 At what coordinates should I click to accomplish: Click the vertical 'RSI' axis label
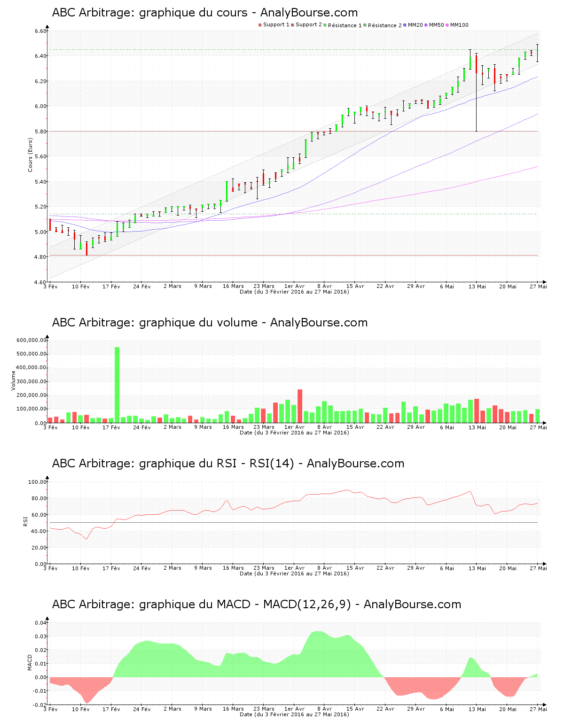click(x=25, y=521)
